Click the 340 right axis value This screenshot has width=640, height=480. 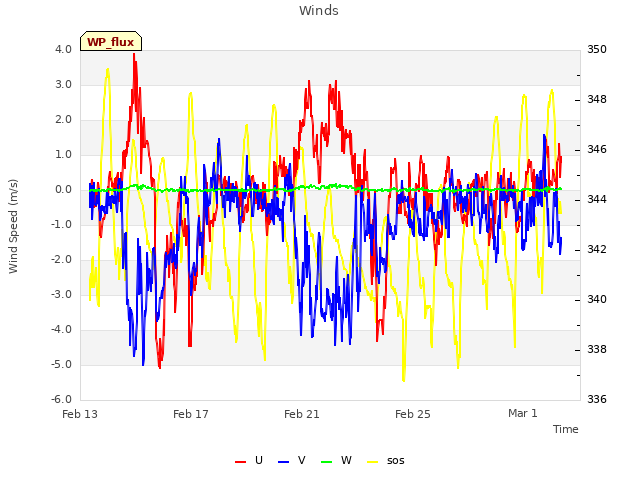point(597,300)
